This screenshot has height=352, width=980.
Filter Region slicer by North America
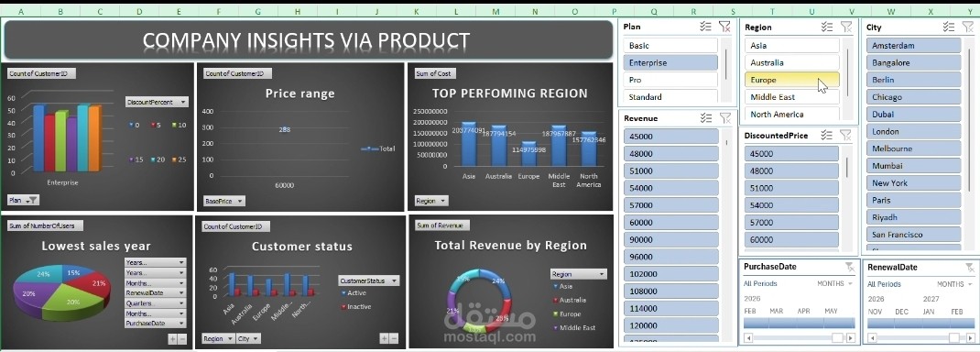click(792, 115)
